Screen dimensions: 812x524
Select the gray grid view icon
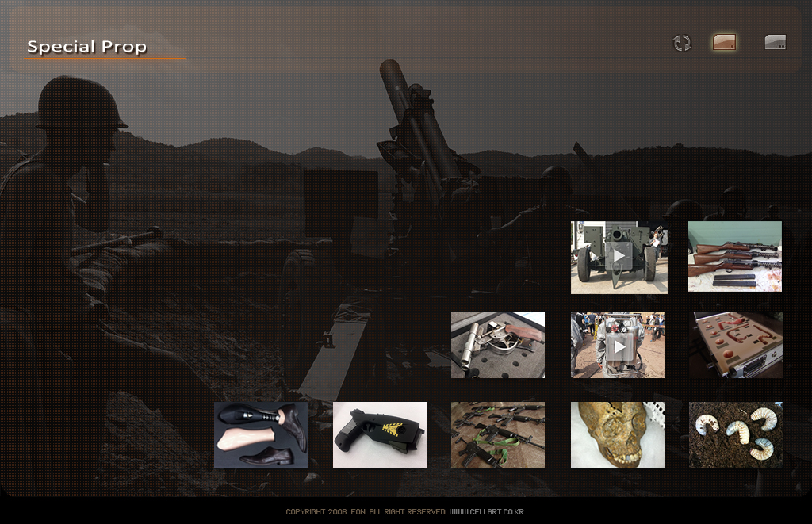tap(776, 42)
